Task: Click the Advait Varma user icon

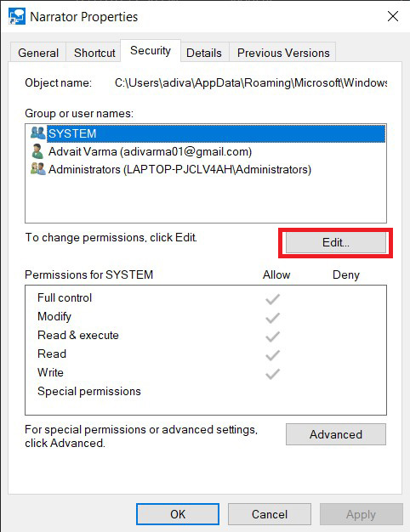Action: 37,151
